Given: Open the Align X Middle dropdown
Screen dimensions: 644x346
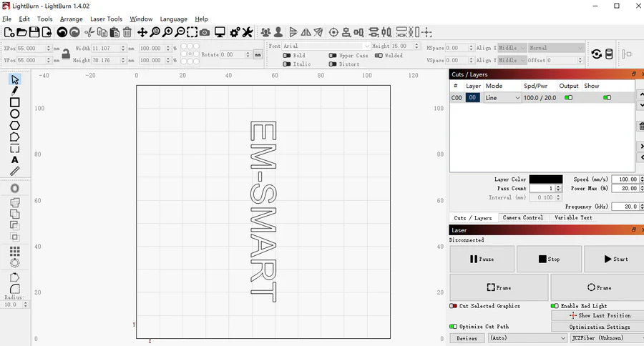Looking at the screenshot, I should (512, 48).
